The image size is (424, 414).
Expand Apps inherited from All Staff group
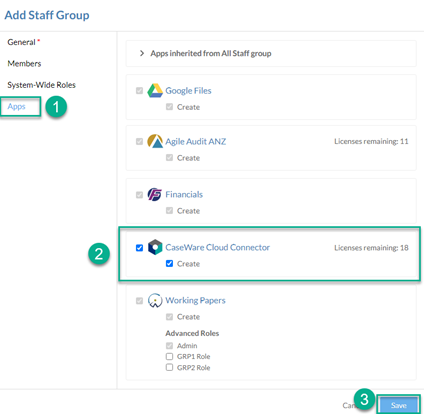click(142, 53)
